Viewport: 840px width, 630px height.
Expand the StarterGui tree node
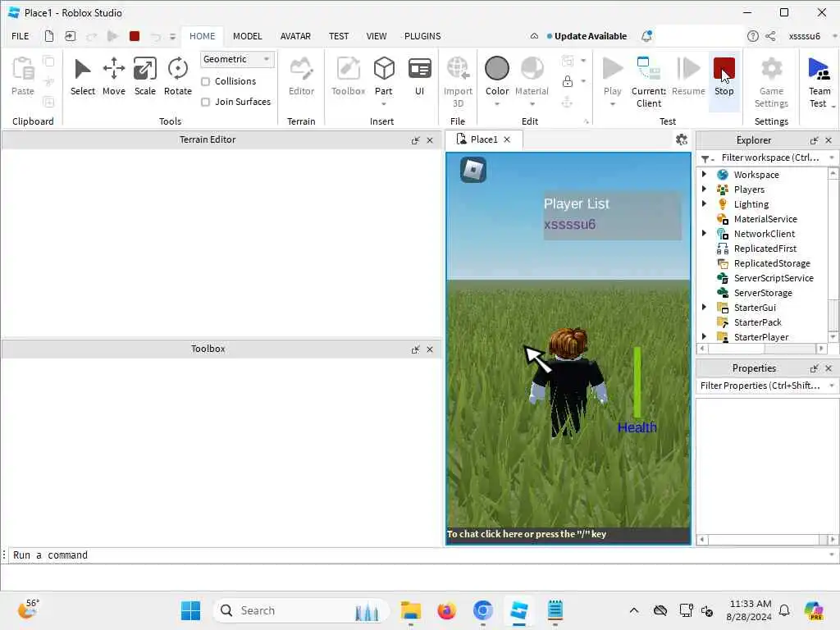[704, 307]
